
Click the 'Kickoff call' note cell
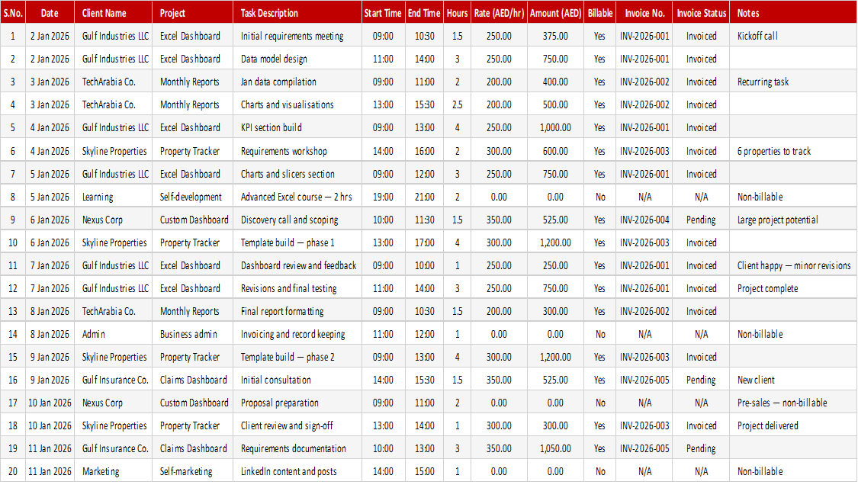[793, 36]
